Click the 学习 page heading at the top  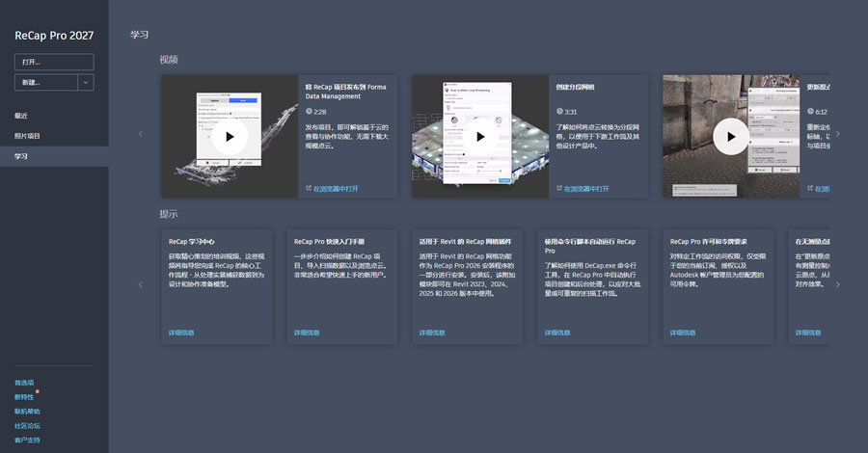[140, 35]
